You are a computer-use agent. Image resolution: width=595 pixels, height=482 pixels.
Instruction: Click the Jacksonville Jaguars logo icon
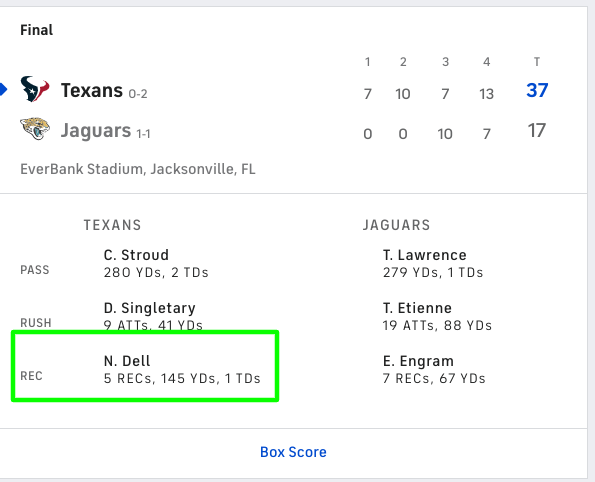(35, 129)
